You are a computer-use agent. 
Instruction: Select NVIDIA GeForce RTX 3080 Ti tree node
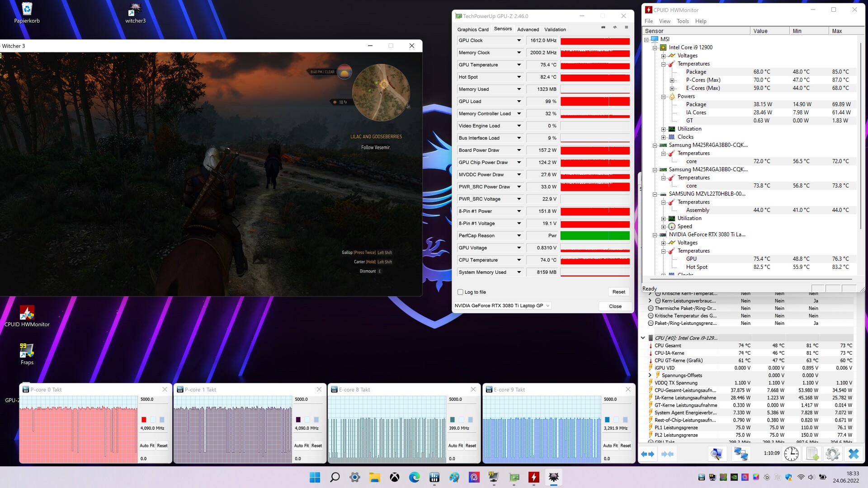[x=707, y=235]
